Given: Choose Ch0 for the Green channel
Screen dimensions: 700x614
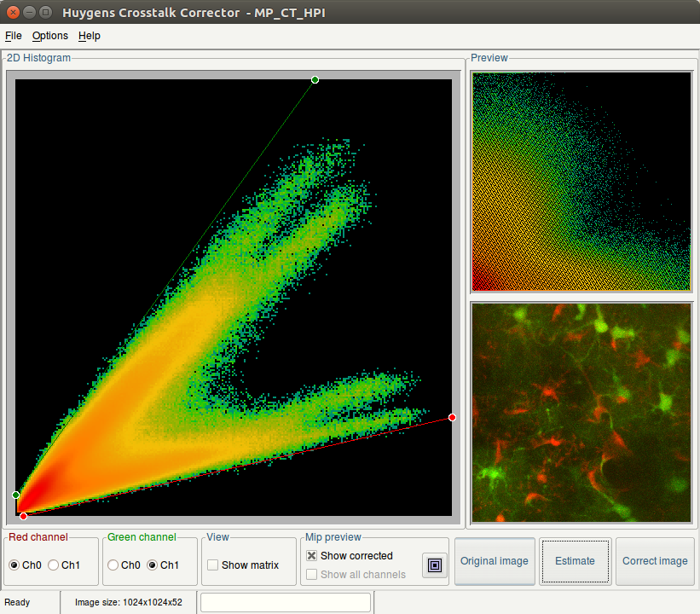Looking at the screenshot, I should [x=113, y=565].
